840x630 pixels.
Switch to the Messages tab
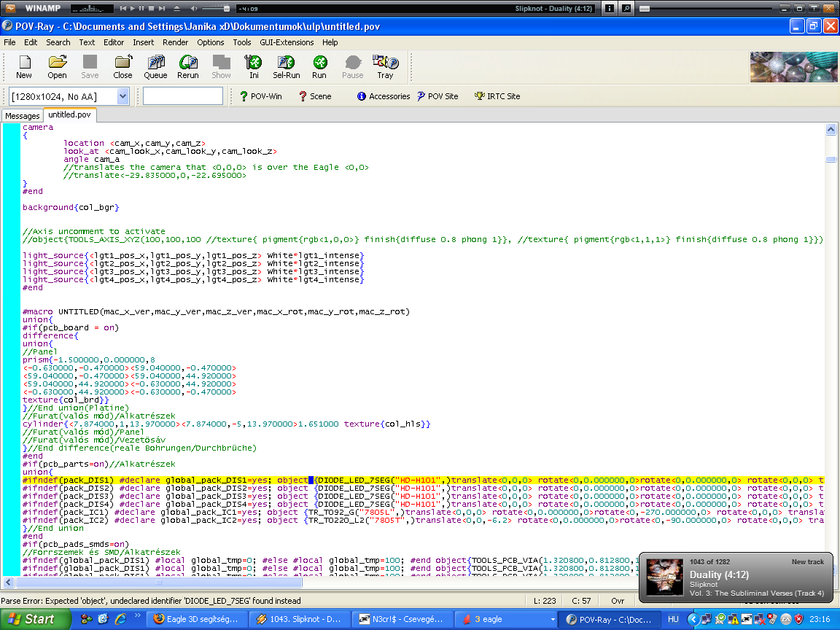click(23, 116)
